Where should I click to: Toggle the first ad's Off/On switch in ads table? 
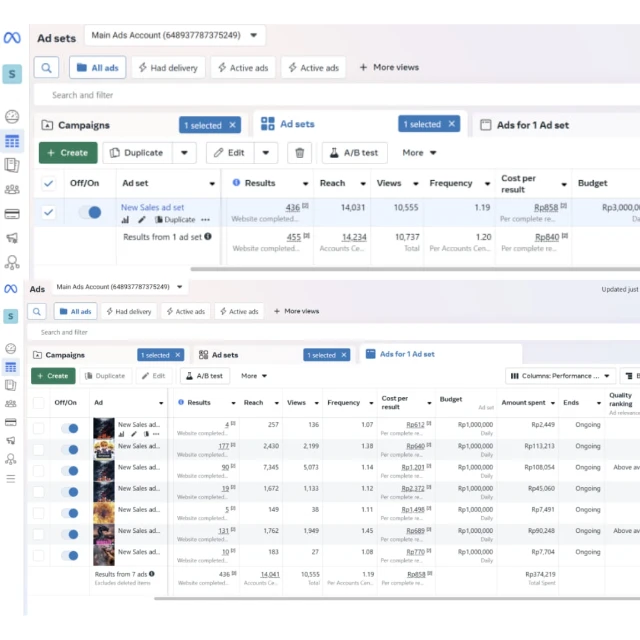[x=69, y=428]
